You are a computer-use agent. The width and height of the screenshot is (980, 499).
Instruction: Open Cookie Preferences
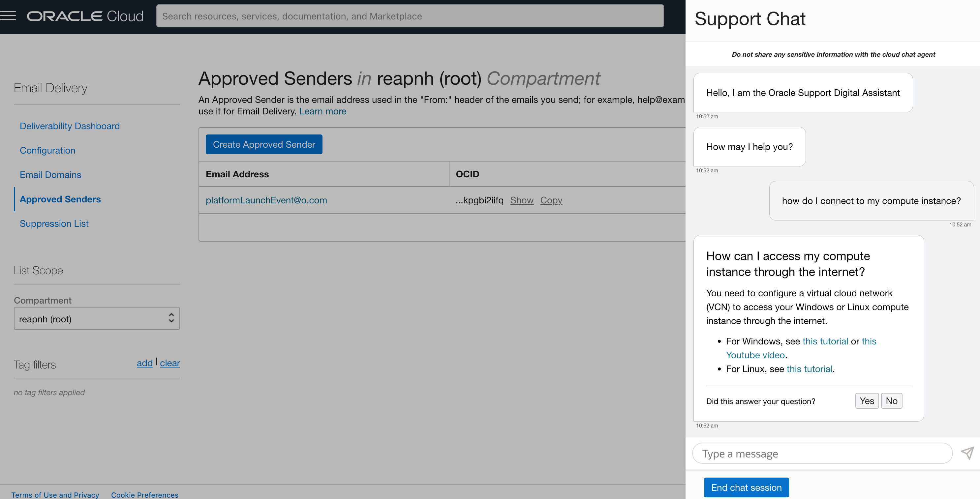(x=144, y=494)
